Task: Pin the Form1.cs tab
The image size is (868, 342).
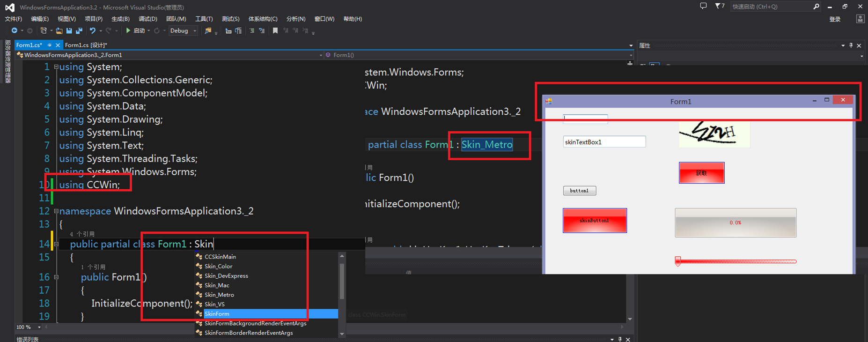Action: click(49, 45)
